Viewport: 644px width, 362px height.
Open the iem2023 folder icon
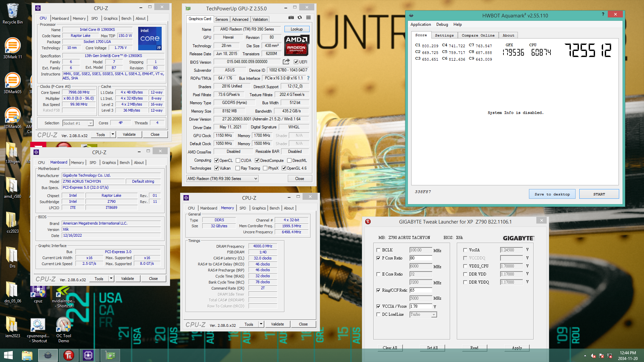pyautogui.click(x=12, y=327)
